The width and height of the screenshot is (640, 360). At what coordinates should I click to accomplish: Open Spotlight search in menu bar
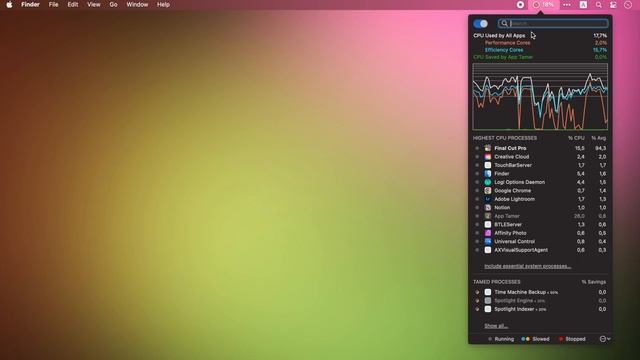[x=598, y=5]
